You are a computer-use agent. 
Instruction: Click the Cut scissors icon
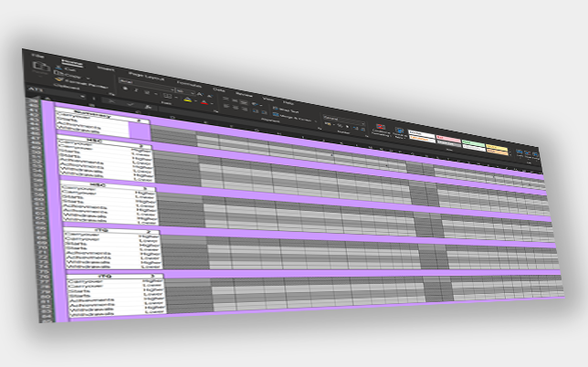click(x=58, y=68)
